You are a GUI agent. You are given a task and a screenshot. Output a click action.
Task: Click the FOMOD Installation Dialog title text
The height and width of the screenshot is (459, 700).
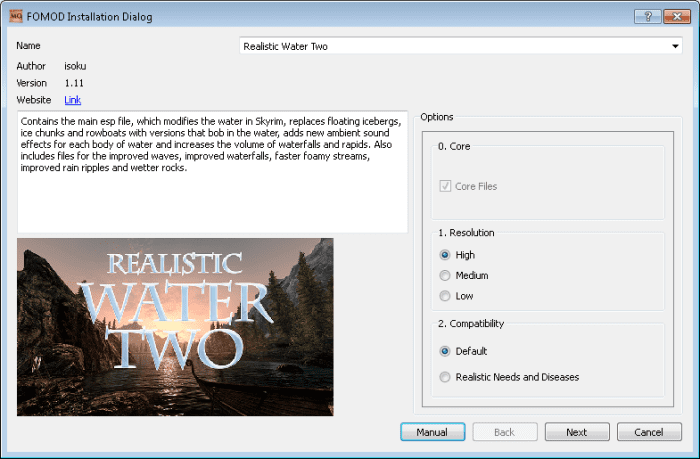(x=89, y=17)
